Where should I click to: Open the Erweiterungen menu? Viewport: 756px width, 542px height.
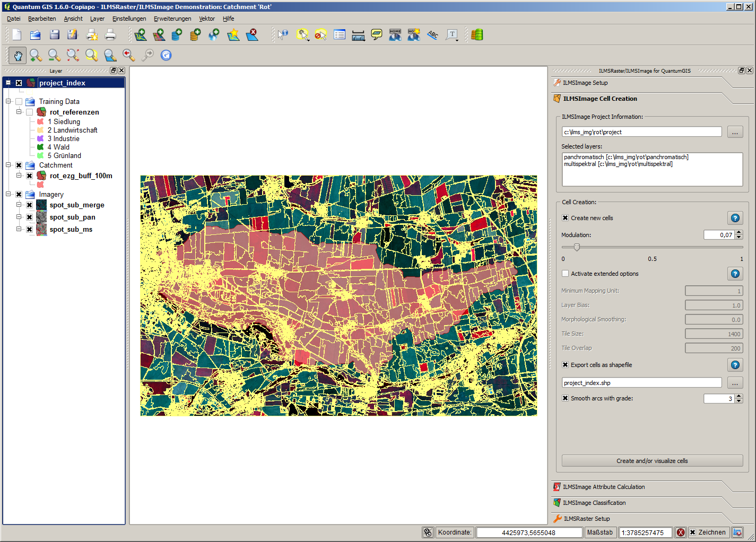172,19
